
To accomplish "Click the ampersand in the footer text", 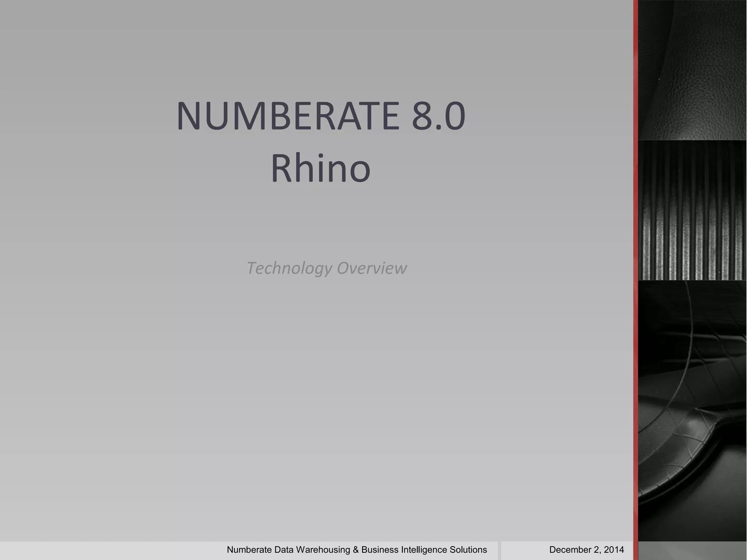I will 356,550.
